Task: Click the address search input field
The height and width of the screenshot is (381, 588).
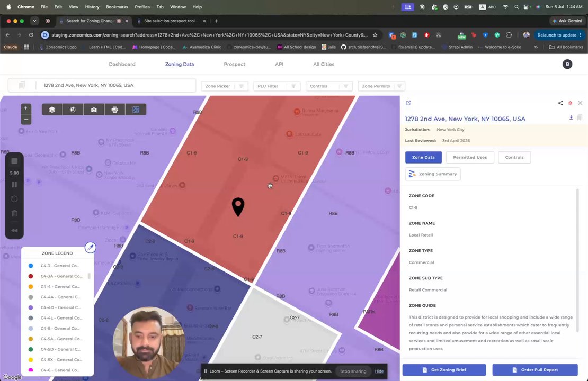Action: 115,85
